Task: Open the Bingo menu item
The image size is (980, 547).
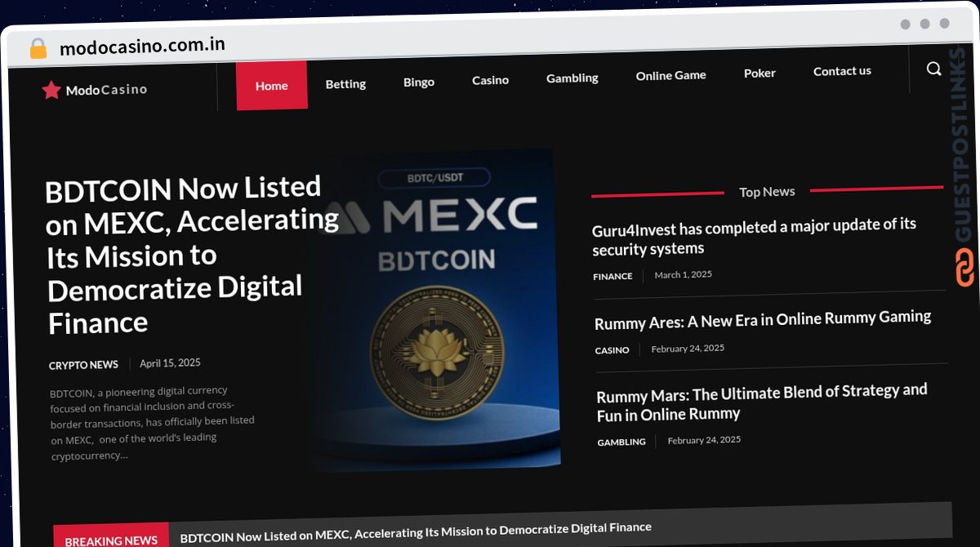Action: [x=419, y=82]
